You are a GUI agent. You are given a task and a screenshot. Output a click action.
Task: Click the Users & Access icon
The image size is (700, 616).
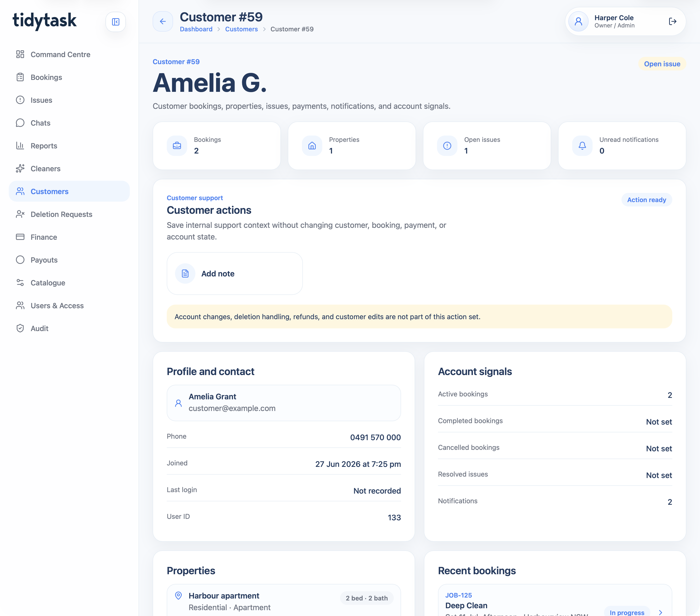tap(20, 305)
